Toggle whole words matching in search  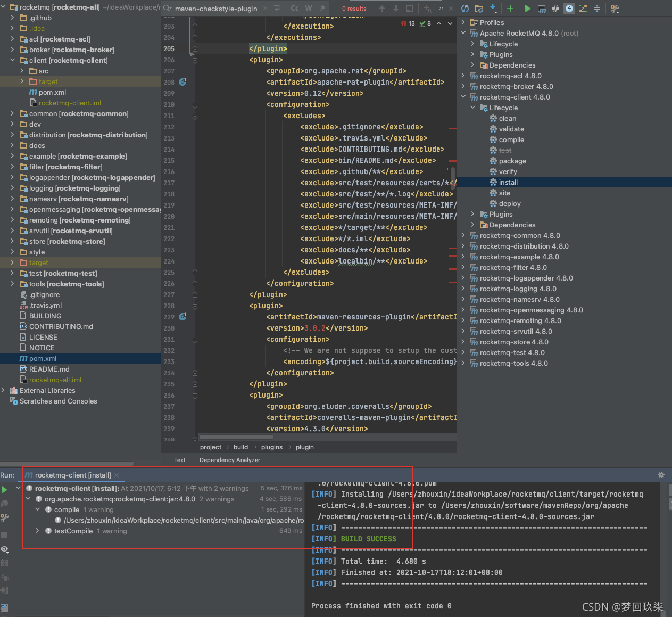click(x=309, y=9)
